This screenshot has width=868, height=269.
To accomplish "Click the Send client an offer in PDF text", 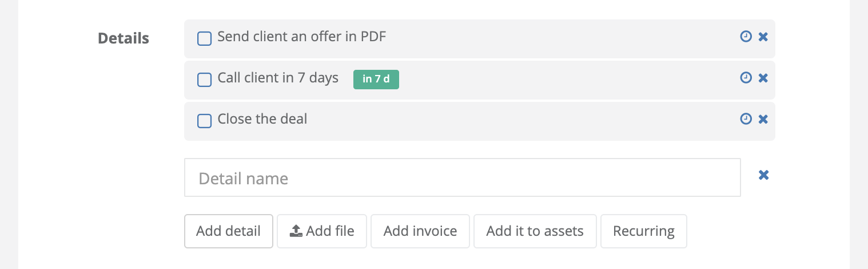I will click(x=302, y=37).
